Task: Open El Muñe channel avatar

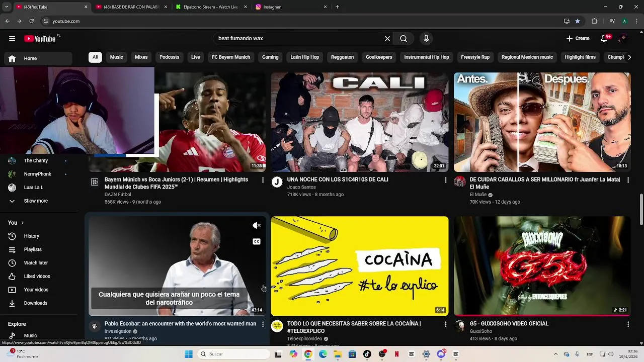Action: point(460,182)
